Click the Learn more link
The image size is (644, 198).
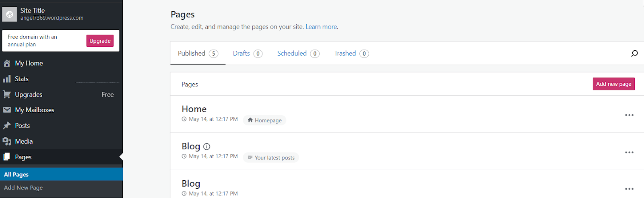tap(321, 27)
